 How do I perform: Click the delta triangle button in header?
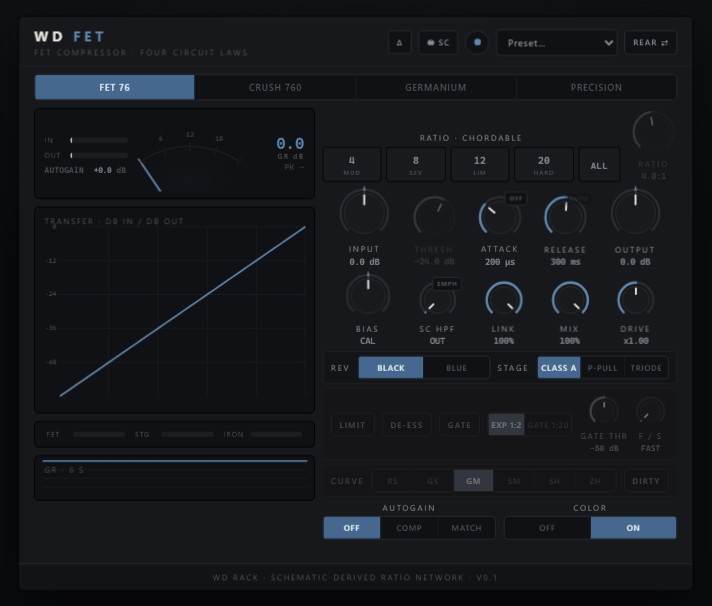[400, 43]
